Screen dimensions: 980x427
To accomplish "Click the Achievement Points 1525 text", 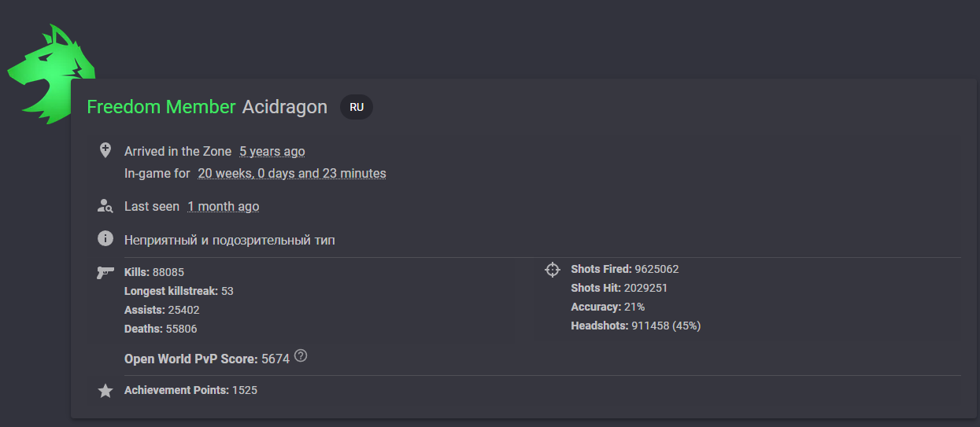I will [190, 390].
